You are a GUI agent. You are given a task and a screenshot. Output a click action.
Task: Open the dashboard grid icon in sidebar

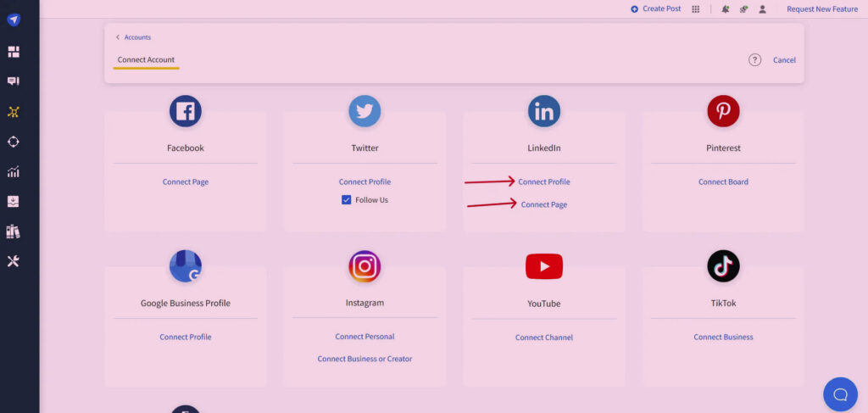point(14,52)
